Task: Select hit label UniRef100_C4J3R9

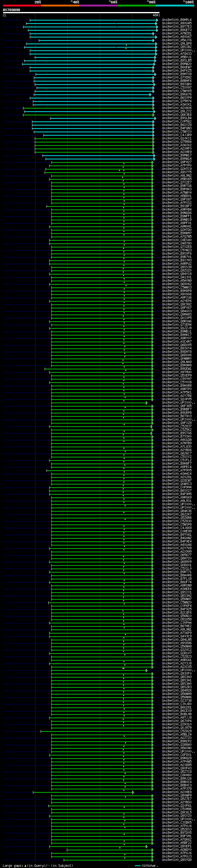Action: click(177, 135)
